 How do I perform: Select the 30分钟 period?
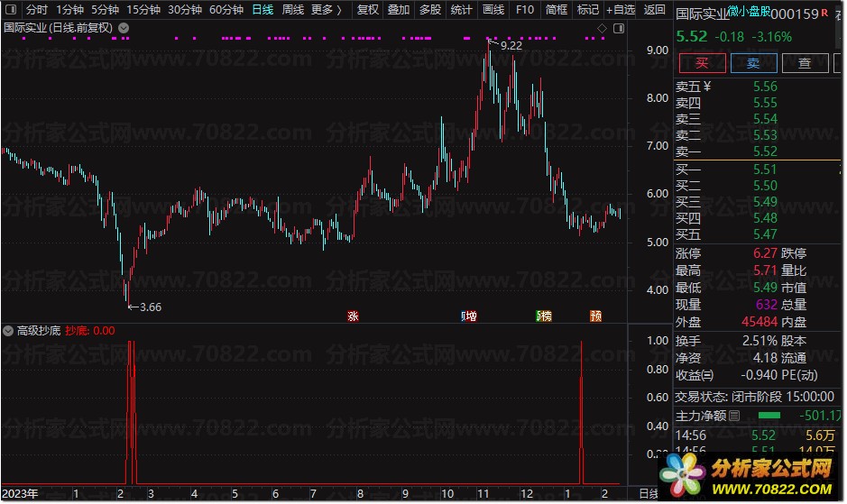pyautogui.click(x=185, y=9)
